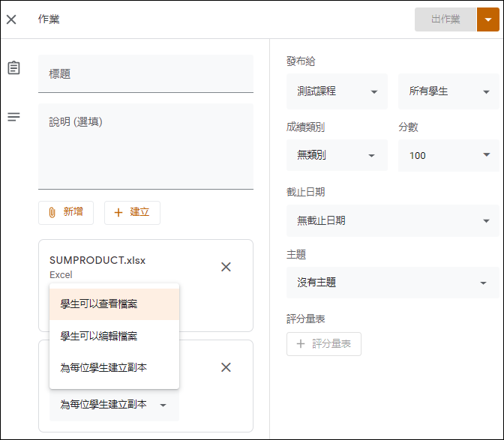Click the paperclip 新增 attach button
Image resolution: width=504 pixels, height=440 pixels.
[x=66, y=213]
